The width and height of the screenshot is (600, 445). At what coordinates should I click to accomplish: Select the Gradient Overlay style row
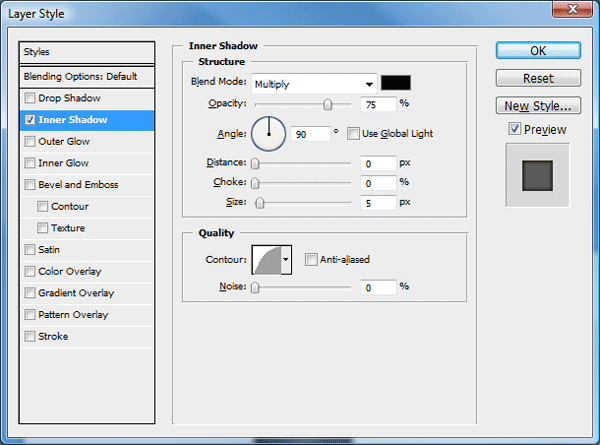coord(87,293)
